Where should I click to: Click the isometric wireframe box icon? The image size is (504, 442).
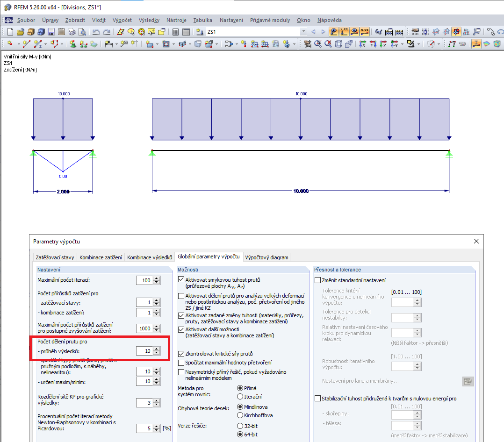[338, 44]
